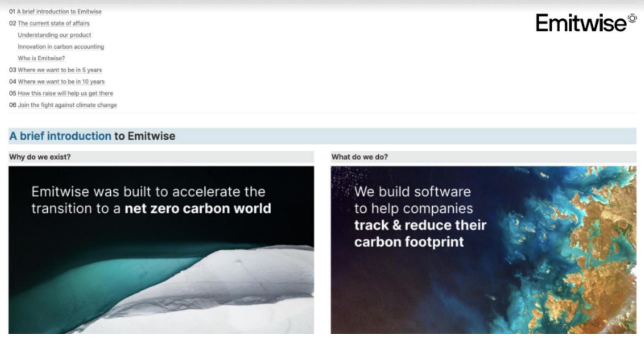
Task: Navigate to 'Where we want to be in 10 years'
Action: [61, 82]
